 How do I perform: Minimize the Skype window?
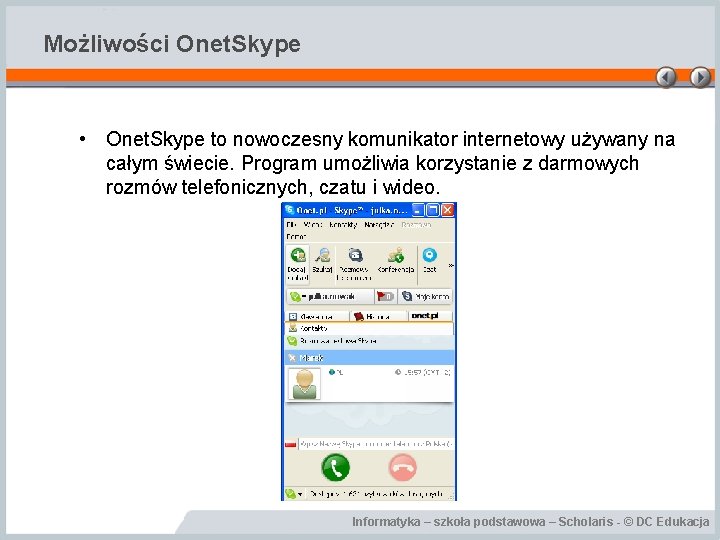coord(417,210)
